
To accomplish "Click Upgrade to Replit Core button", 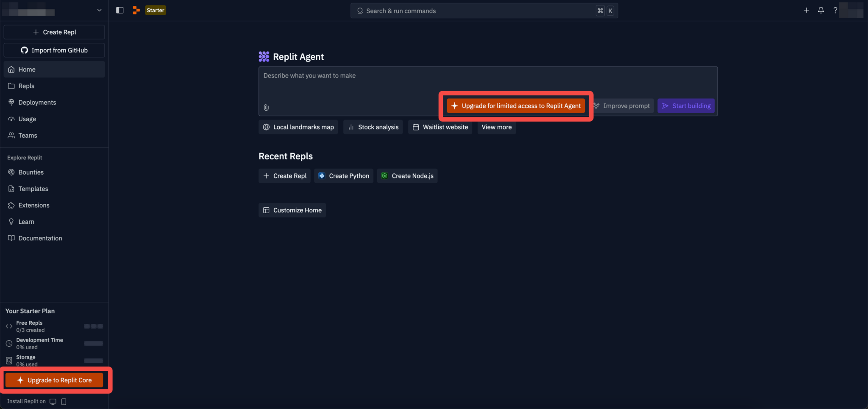I will [x=54, y=380].
